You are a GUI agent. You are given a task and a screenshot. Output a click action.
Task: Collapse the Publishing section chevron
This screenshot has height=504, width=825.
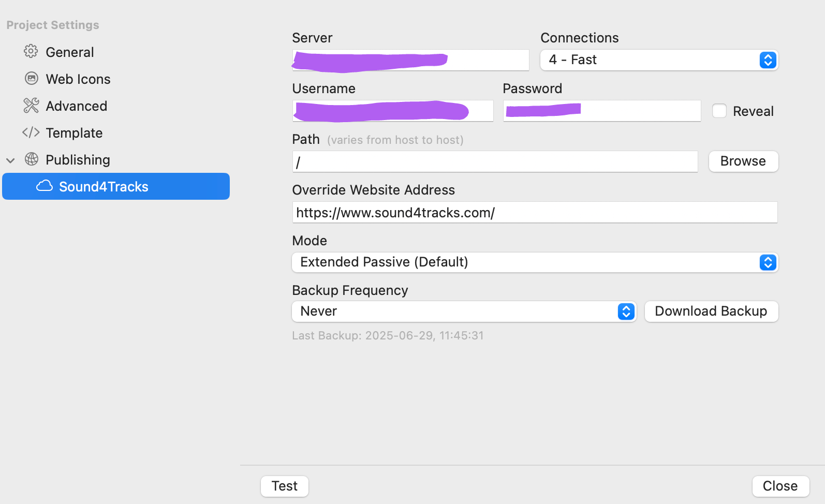tap(10, 160)
